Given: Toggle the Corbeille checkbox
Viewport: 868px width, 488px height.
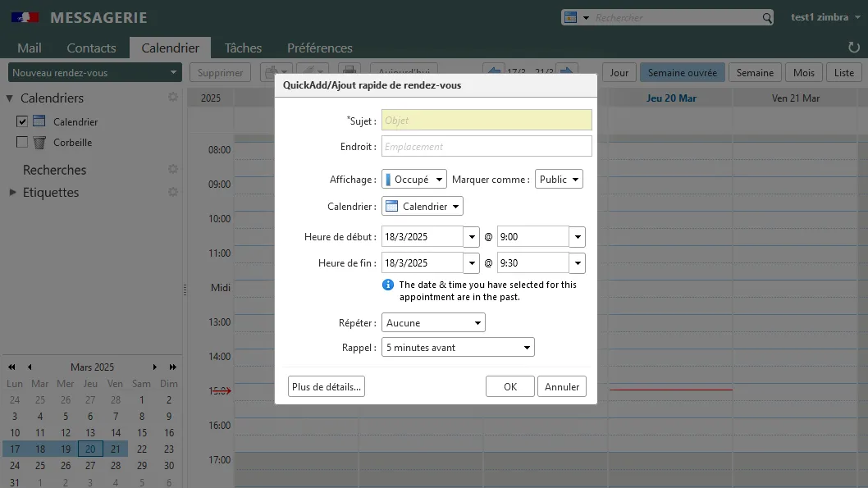Looking at the screenshot, I should point(22,142).
